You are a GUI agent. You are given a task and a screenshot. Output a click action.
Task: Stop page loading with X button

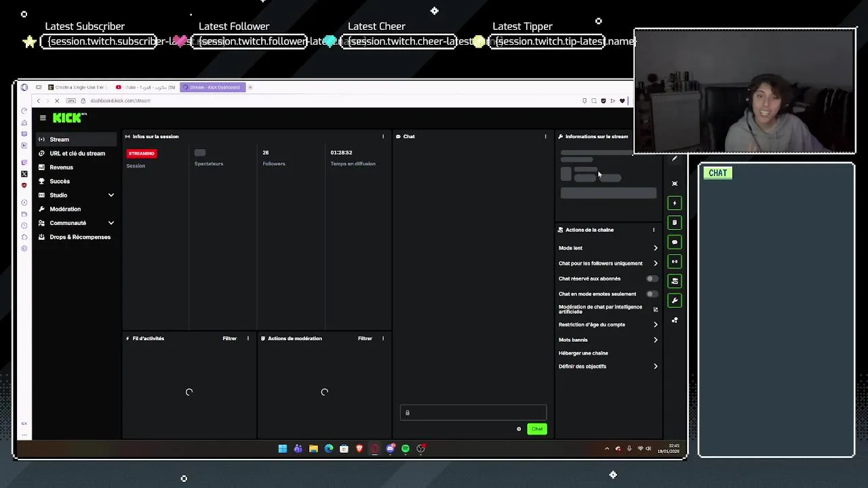[x=57, y=100]
